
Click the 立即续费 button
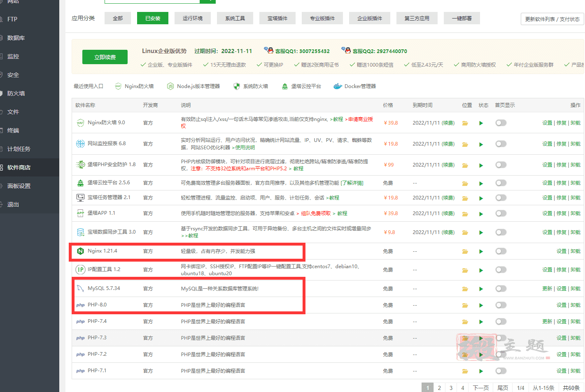105,57
